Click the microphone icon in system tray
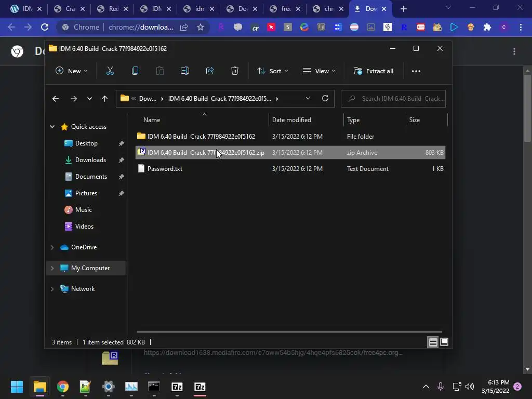Image resolution: width=532 pixels, height=399 pixels. tap(441, 387)
